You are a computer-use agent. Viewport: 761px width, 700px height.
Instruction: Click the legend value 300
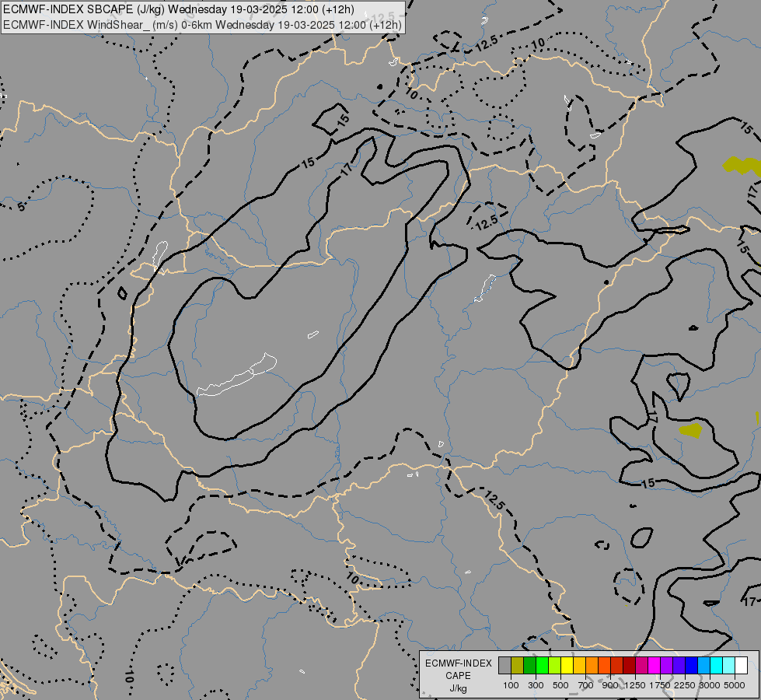point(536,685)
